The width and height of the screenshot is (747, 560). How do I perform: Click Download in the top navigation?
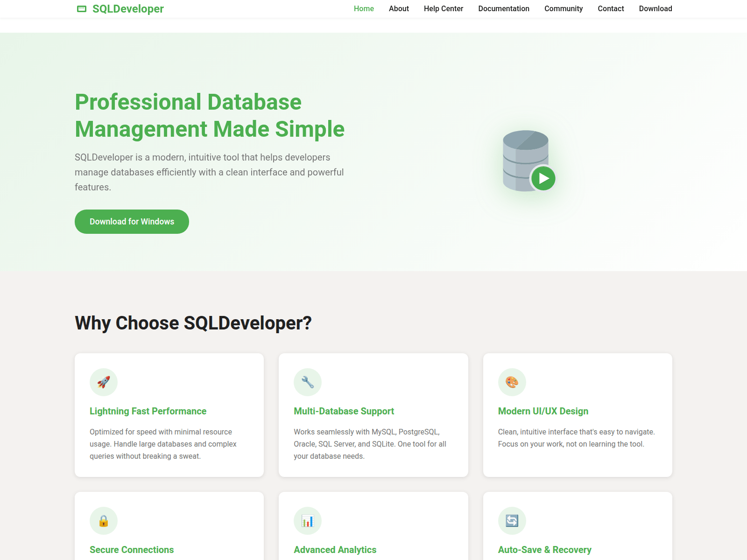655,9
